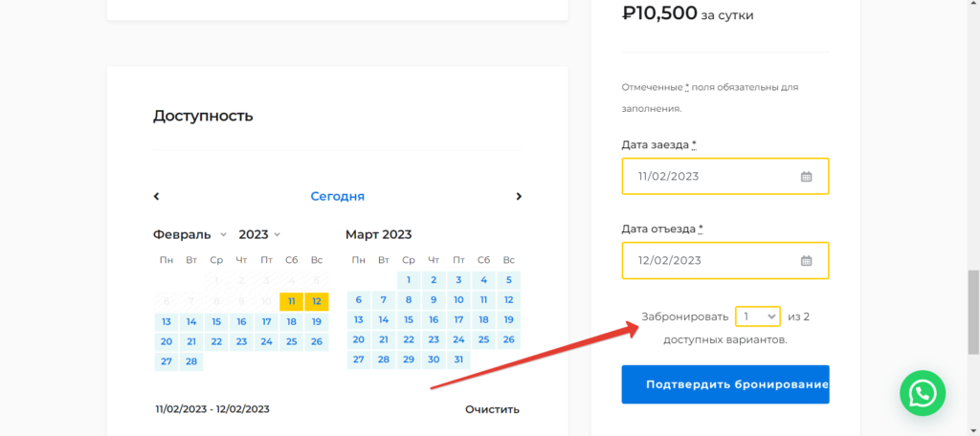Open the Февраль month dropdown
The width and height of the screenshot is (980, 436).
tap(190, 235)
